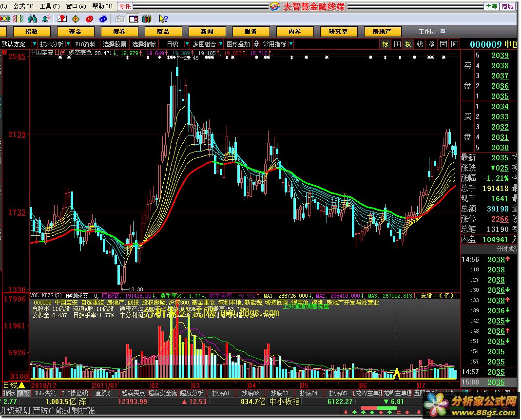521x420 pixels.
Task: Open the 默认方案 dropdown arrow
Action: coord(34,44)
